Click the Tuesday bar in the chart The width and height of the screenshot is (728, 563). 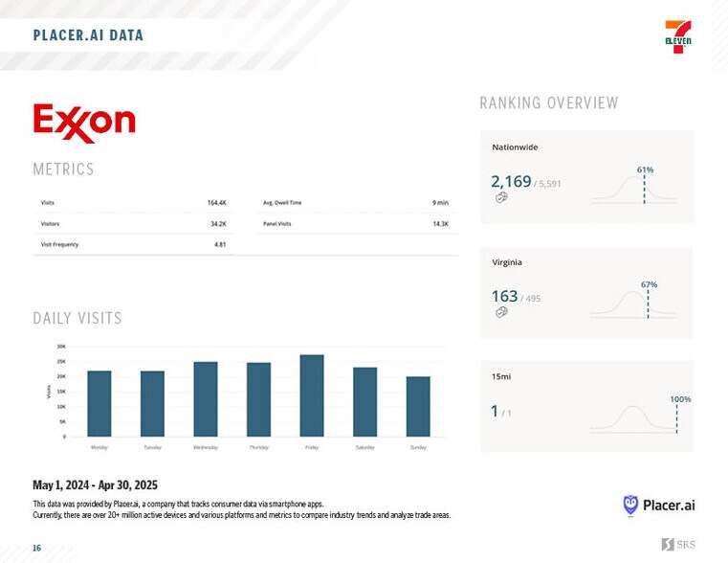(152, 404)
